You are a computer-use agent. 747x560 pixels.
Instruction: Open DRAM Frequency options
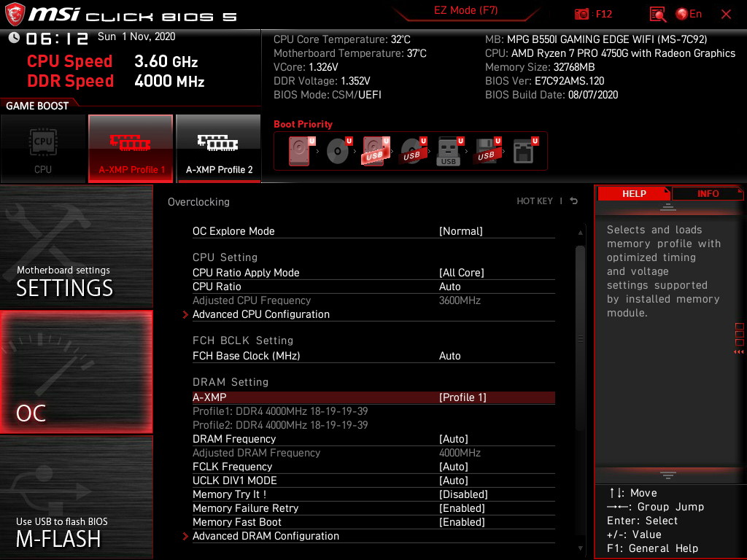373,438
